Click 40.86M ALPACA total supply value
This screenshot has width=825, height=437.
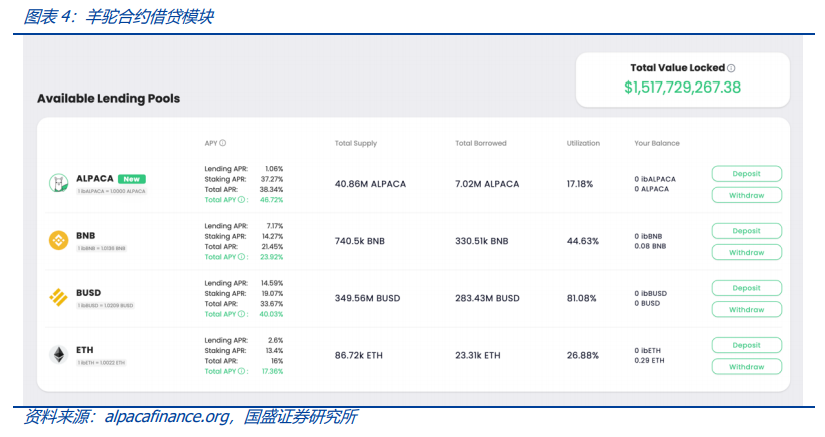click(370, 184)
